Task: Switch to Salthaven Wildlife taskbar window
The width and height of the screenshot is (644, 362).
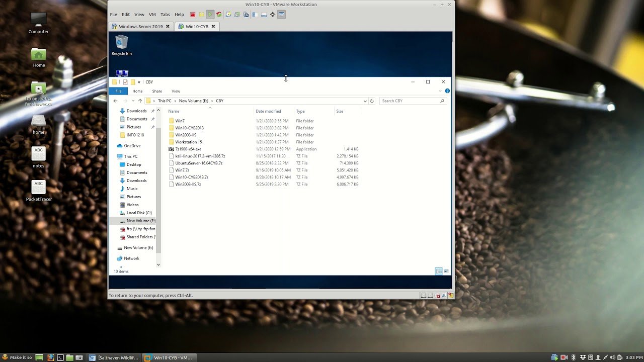Action: point(113,357)
